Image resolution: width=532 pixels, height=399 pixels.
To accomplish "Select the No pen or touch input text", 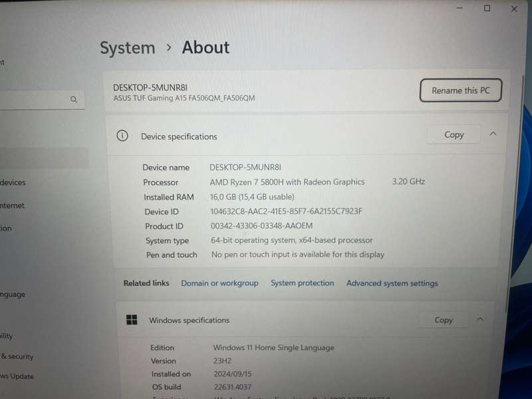I will coord(298,255).
